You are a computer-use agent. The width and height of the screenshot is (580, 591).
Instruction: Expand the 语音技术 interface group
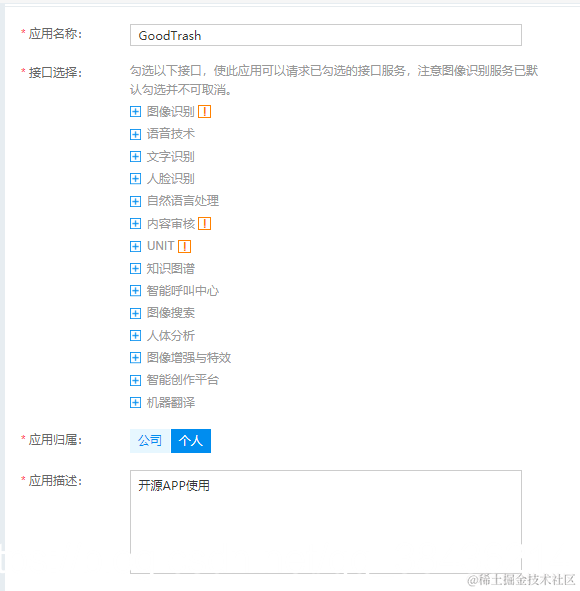[135, 134]
